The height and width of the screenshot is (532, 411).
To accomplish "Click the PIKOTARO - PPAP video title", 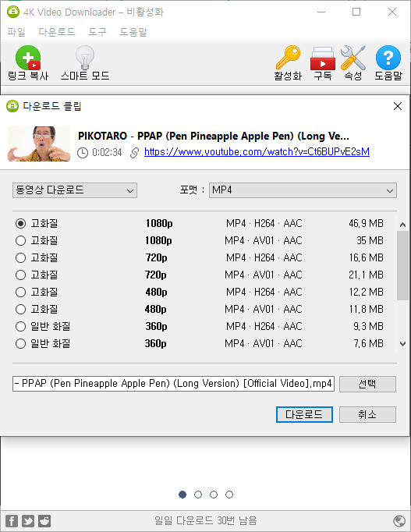I will (214, 136).
